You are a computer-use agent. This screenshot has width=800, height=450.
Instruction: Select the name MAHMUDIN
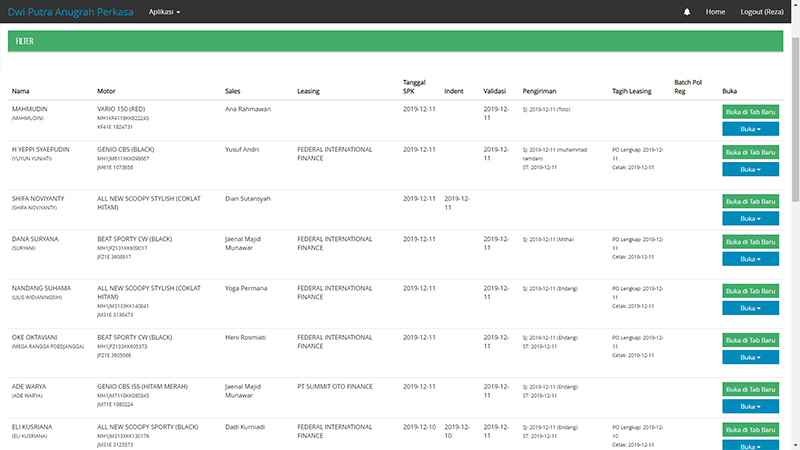[30, 109]
